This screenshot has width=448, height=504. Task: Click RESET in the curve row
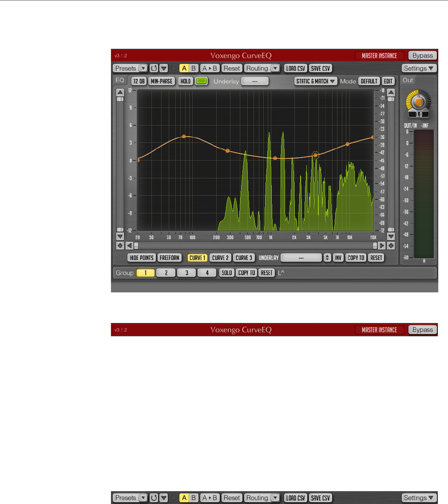click(x=376, y=258)
